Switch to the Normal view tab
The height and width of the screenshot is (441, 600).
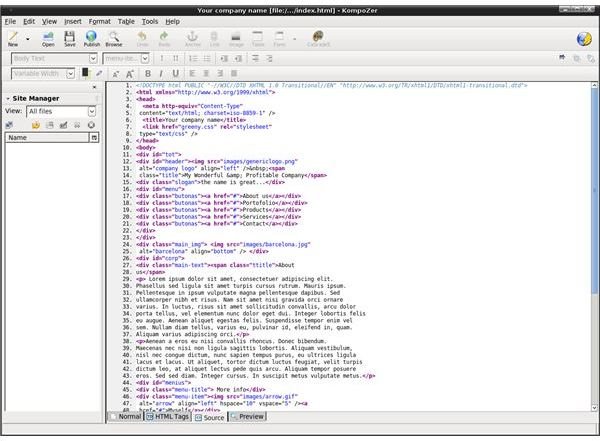[126, 416]
